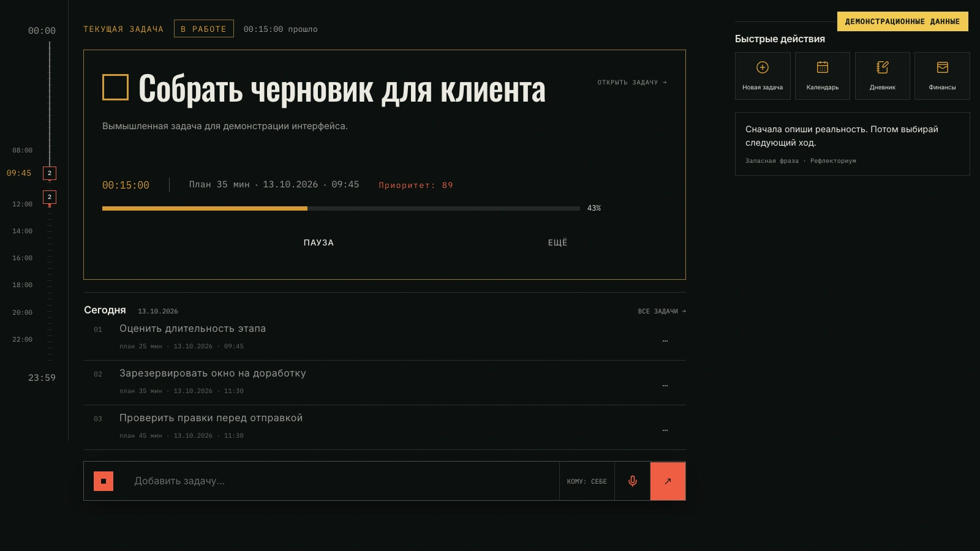980x551 pixels.
Task: Click the Новая задача plus icon
Action: coord(763,67)
